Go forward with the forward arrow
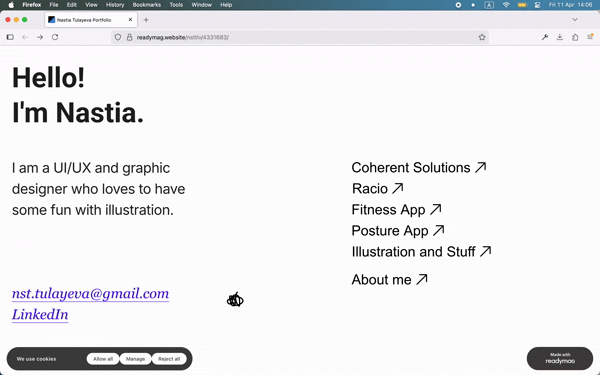 (x=40, y=37)
